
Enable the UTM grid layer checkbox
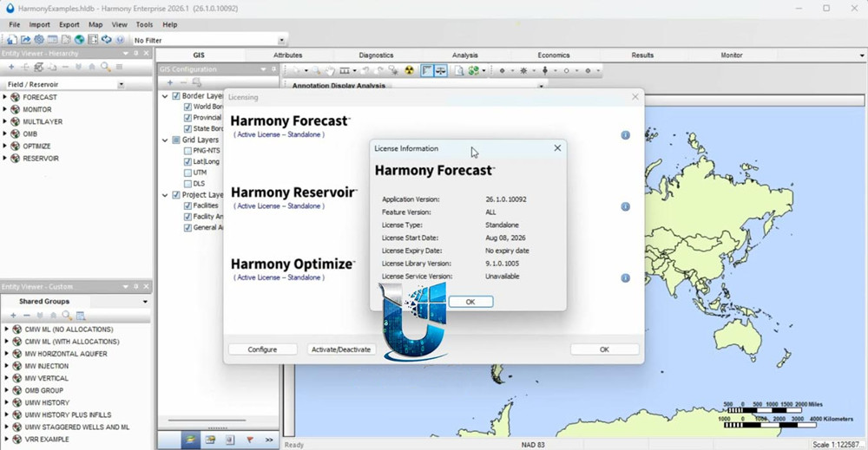187,173
